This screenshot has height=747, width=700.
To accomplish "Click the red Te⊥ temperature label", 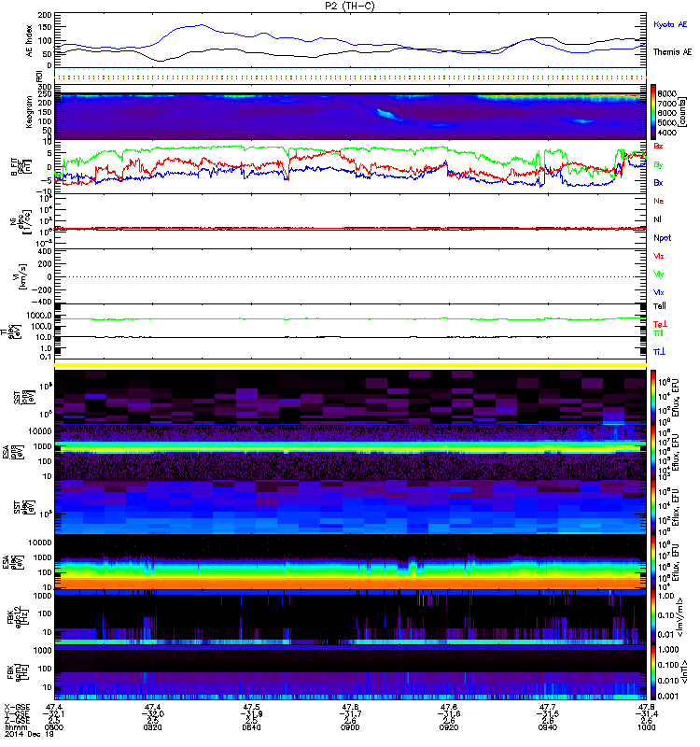I will [x=660, y=324].
